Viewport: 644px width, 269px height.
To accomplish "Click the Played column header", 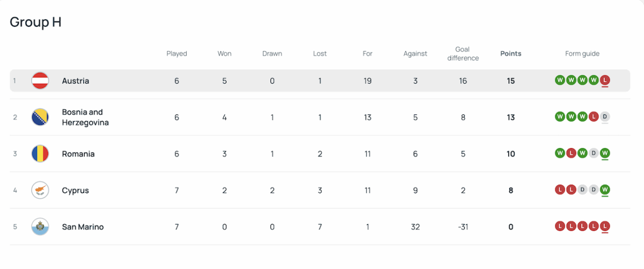I will [x=177, y=54].
